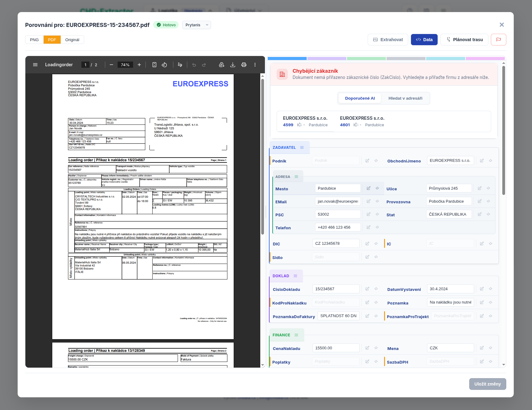Click the Hotovo status badge

click(166, 25)
